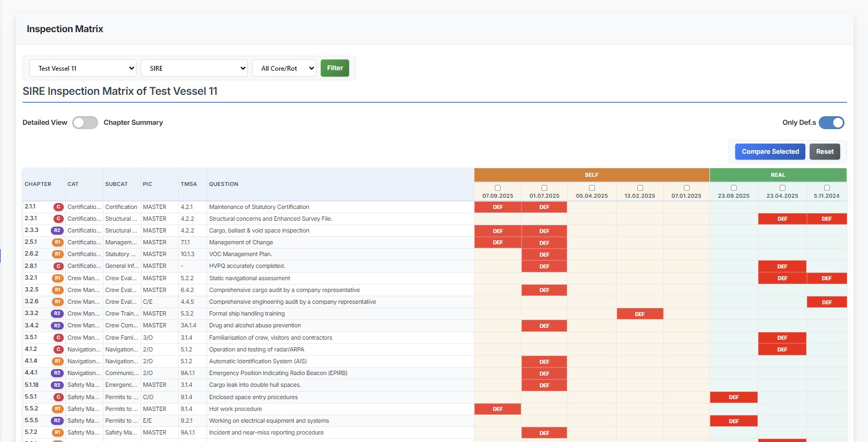Click the R1 badge on row 3.2.6

[57, 302]
